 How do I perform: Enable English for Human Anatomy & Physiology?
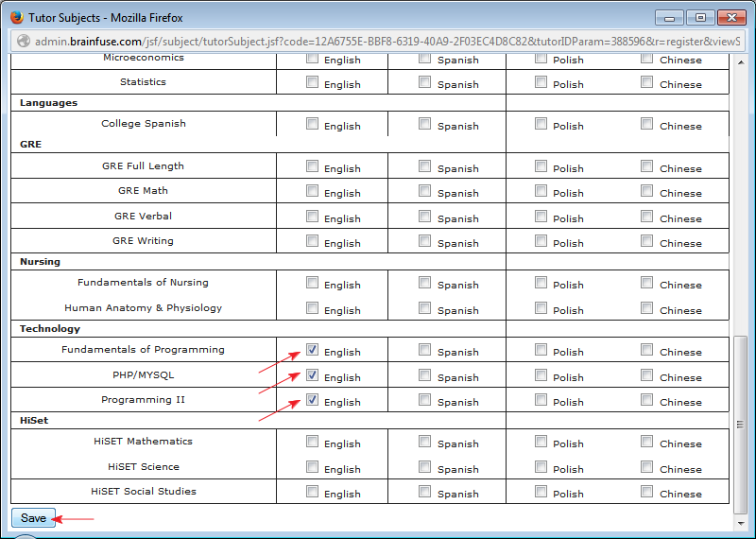pos(313,308)
